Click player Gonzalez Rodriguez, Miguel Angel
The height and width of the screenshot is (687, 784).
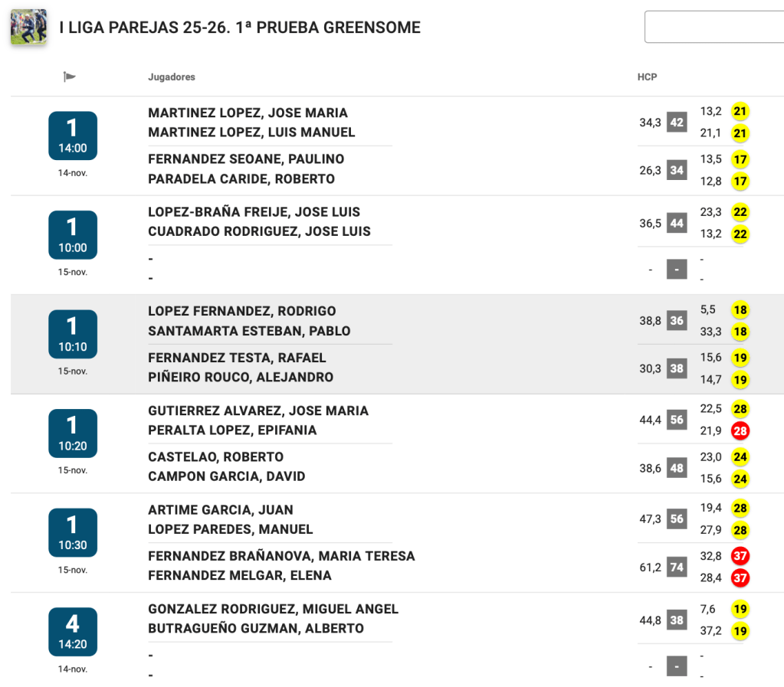point(273,609)
